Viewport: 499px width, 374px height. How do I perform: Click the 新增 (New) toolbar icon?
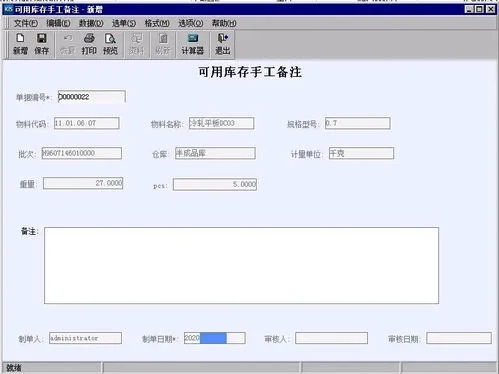[x=20, y=44]
